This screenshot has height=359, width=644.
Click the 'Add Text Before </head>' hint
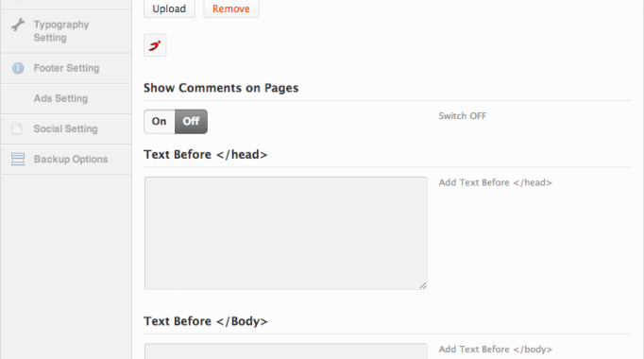[x=496, y=182]
